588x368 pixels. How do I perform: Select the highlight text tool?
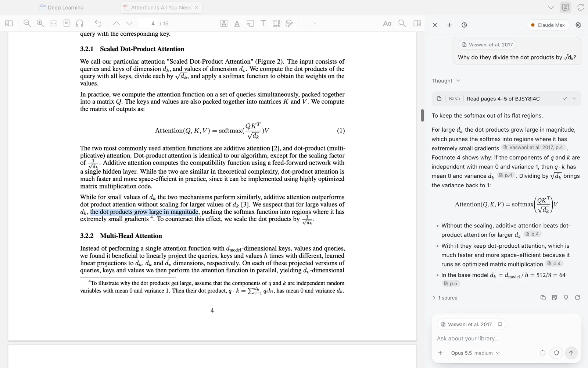pyautogui.click(x=224, y=24)
